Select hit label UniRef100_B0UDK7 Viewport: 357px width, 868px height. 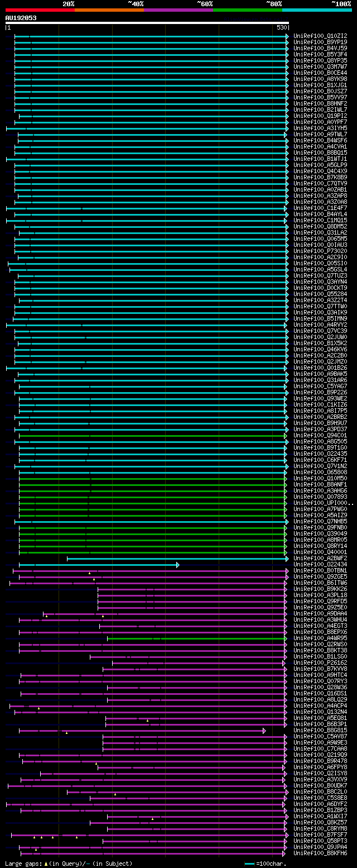tap(320, 785)
